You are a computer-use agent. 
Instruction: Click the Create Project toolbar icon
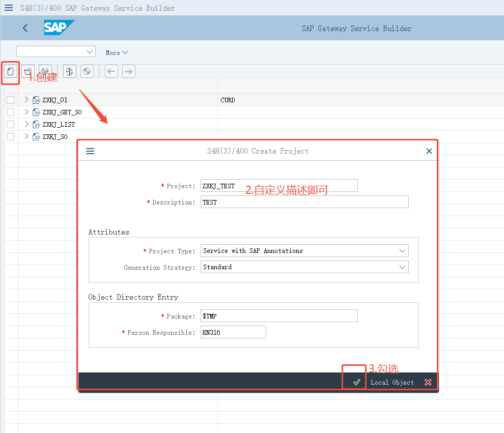pyautogui.click(x=10, y=71)
